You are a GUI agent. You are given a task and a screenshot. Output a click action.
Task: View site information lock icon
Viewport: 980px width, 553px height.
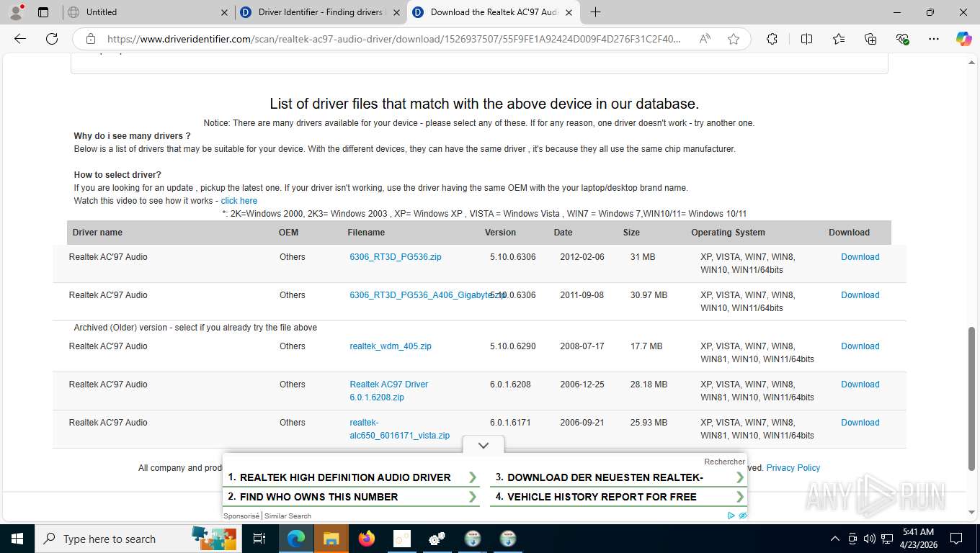pos(91,39)
